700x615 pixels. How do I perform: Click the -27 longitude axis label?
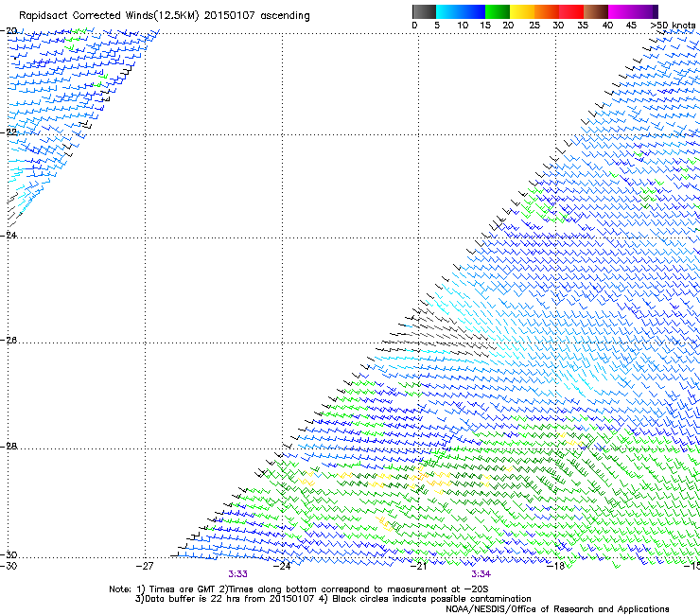[146, 566]
